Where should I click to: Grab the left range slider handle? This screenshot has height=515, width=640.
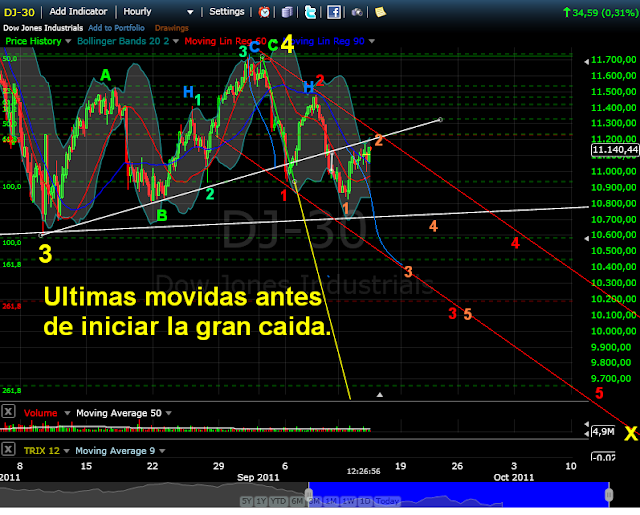pyautogui.click(x=309, y=495)
